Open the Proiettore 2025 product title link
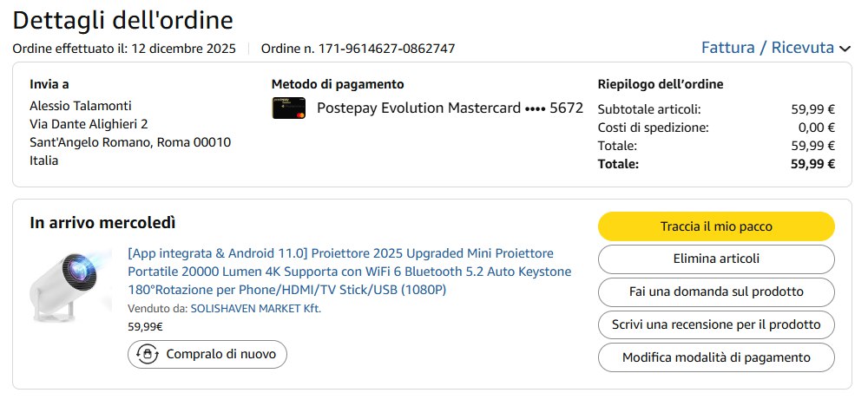Image resolution: width=868 pixels, height=406 pixels. tap(349, 271)
